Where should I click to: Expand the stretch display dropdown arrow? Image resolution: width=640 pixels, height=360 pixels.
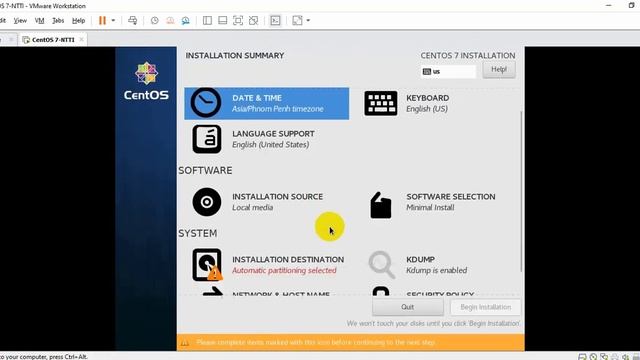308,20
